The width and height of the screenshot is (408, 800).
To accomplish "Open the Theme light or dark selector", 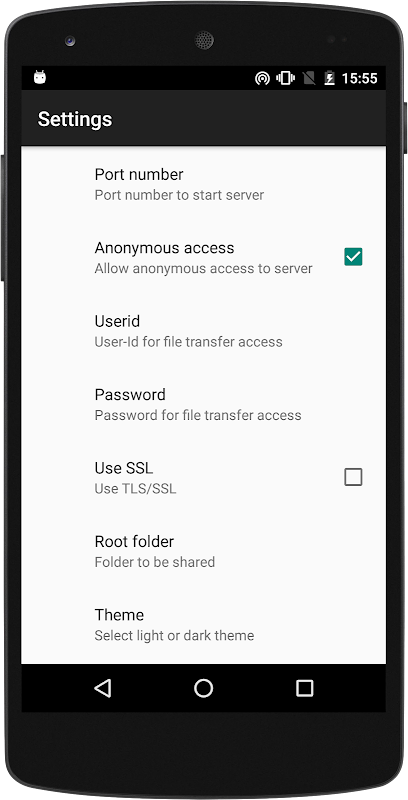I will click(x=203, y=624).
